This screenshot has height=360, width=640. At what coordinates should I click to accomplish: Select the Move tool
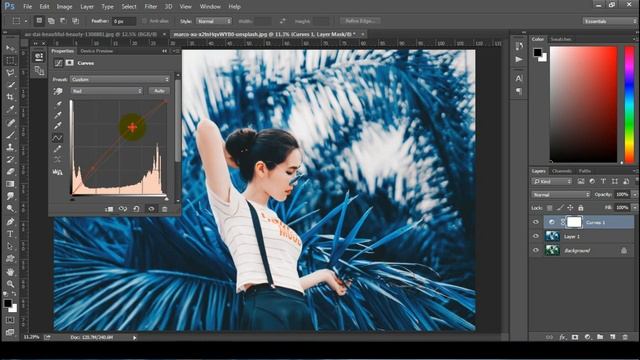point(10,48)
